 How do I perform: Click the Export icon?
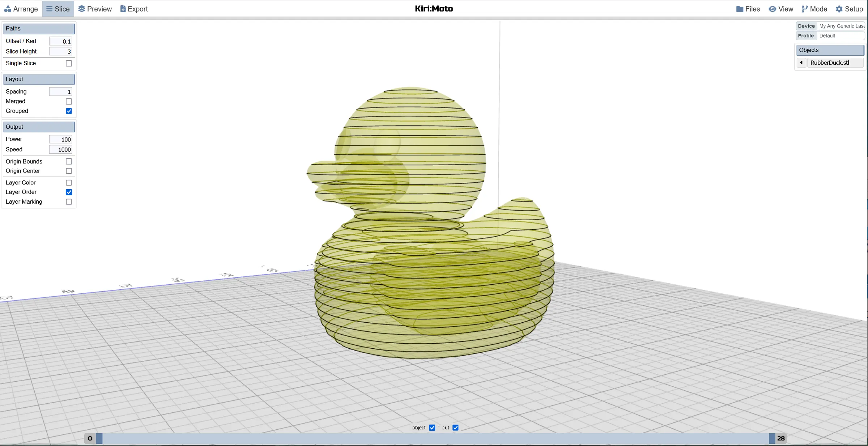pos(123,9)
